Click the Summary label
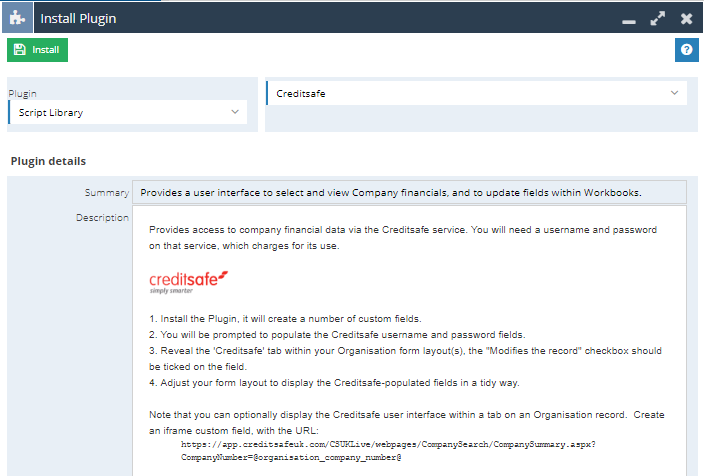The image size is (704, 476). tap(107, 193)
